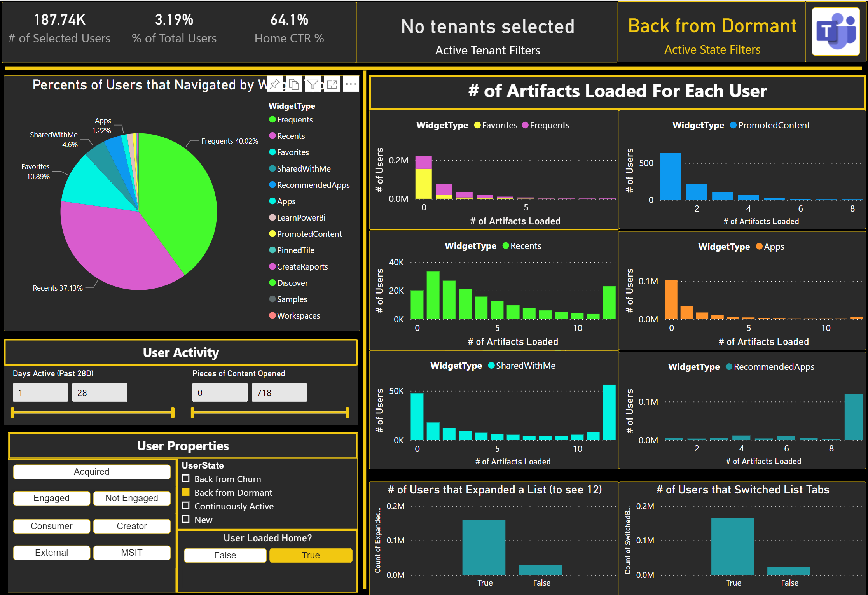Viewport: 868px width, 595px height.
Task: Open filters on the navigation pie chart
Action: point(313,84)
